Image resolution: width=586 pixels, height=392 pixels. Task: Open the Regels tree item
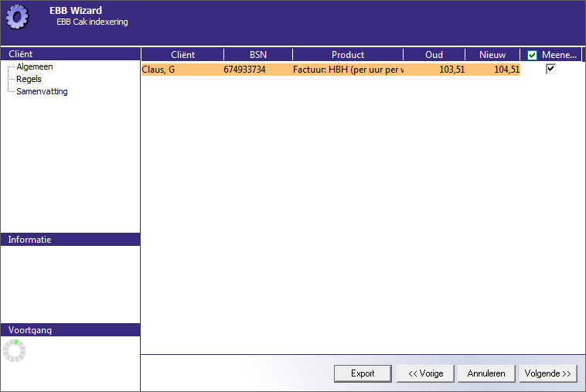click(29, 79)
